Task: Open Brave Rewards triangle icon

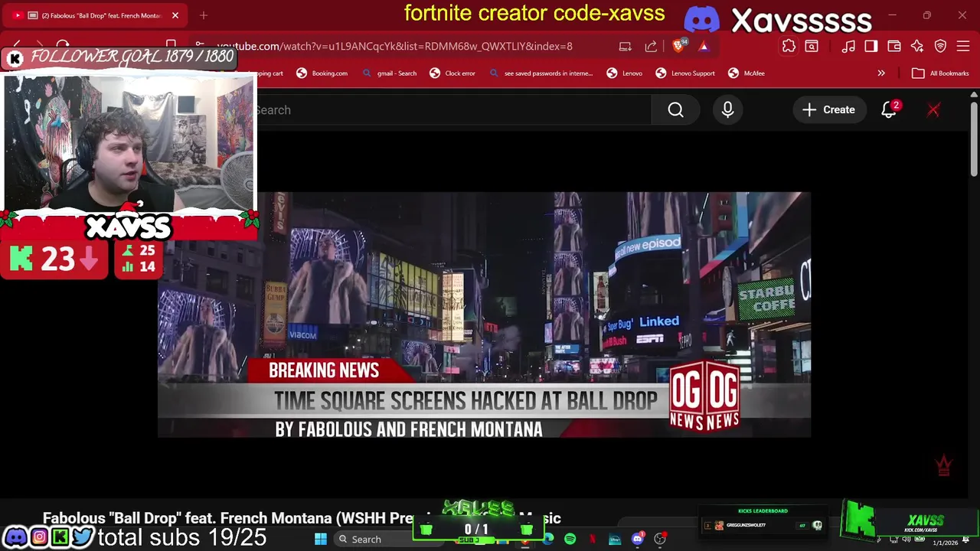Action: point(703,46)
